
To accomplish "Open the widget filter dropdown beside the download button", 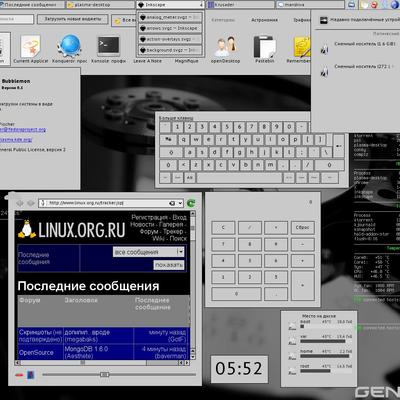I will (x=124, y=20).
